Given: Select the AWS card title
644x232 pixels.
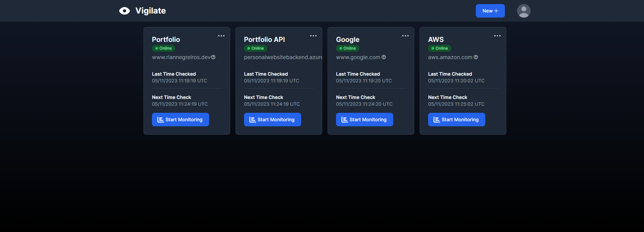Looking at the screenshot, I should click(436, 40).
